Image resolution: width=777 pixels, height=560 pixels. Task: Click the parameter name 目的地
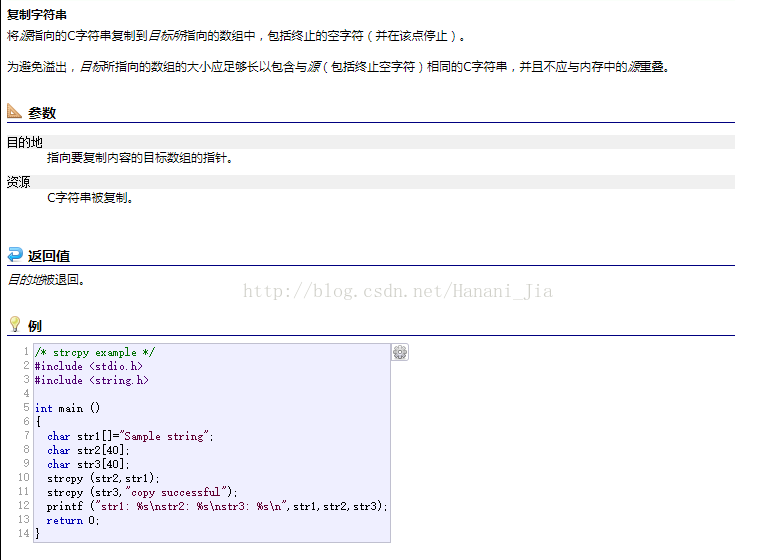25,142
